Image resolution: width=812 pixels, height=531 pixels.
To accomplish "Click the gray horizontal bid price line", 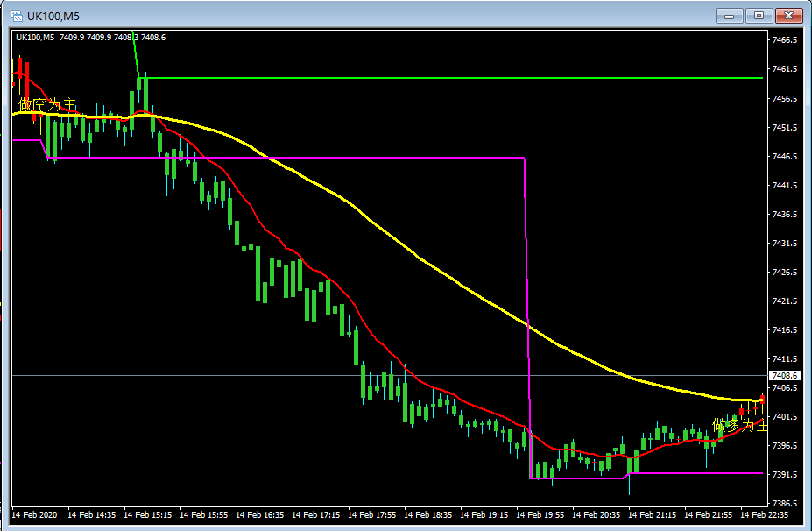I will tap(263, 375).
